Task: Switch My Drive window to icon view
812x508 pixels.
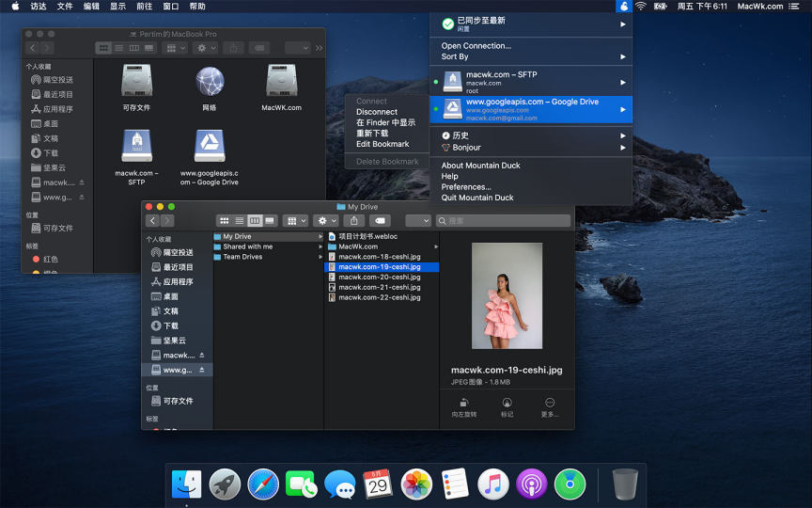Action: tap(225, 220)
